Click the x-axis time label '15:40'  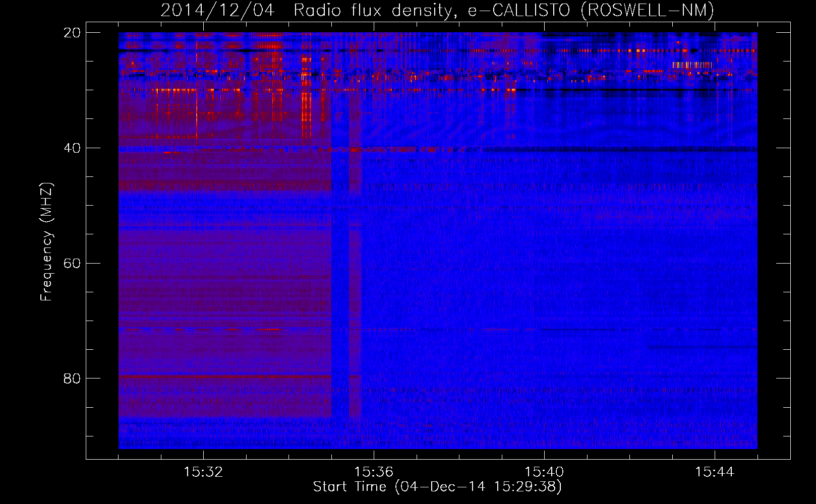pyautogui.click(x=544, y=472)
